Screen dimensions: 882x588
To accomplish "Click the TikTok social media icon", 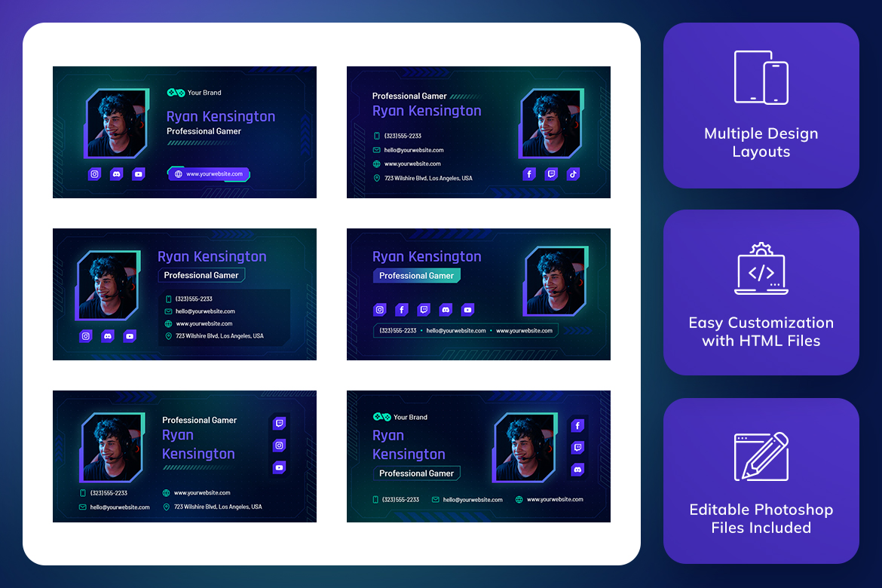I will 573,174.
